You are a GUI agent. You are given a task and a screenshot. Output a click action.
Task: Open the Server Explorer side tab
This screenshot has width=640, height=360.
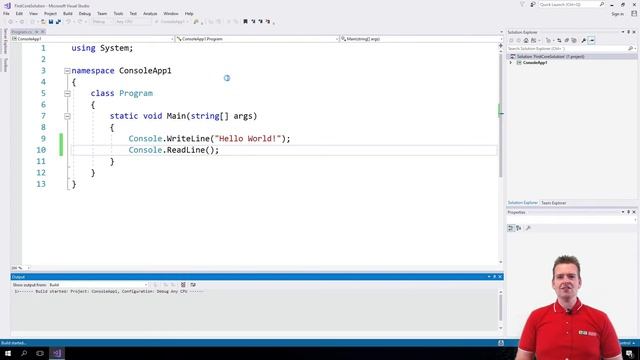coord(5,41)
